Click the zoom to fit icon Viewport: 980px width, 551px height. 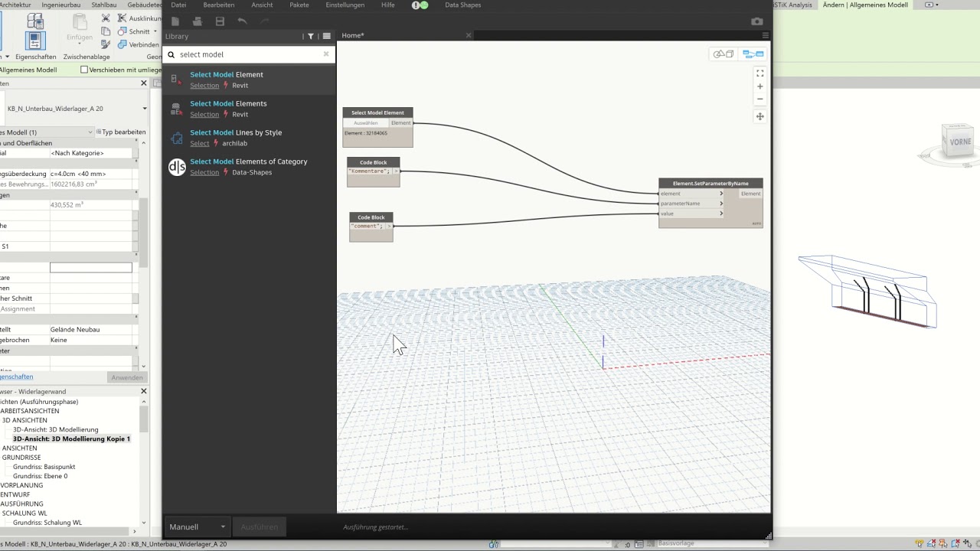[760, 73]
